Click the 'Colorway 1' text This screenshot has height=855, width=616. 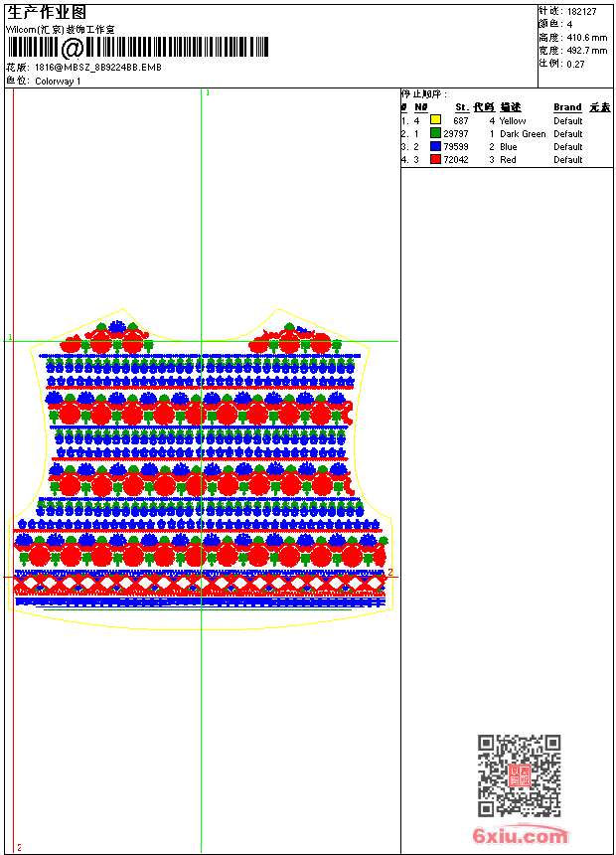tap(58, 82)
